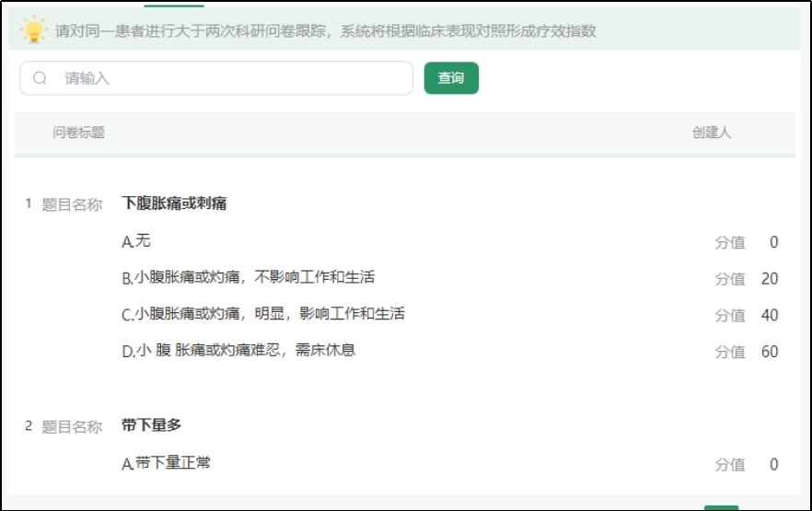This screenshot has width=812, height=511.
Task: Select option A.带下量正常
Action: click(166, 463)
